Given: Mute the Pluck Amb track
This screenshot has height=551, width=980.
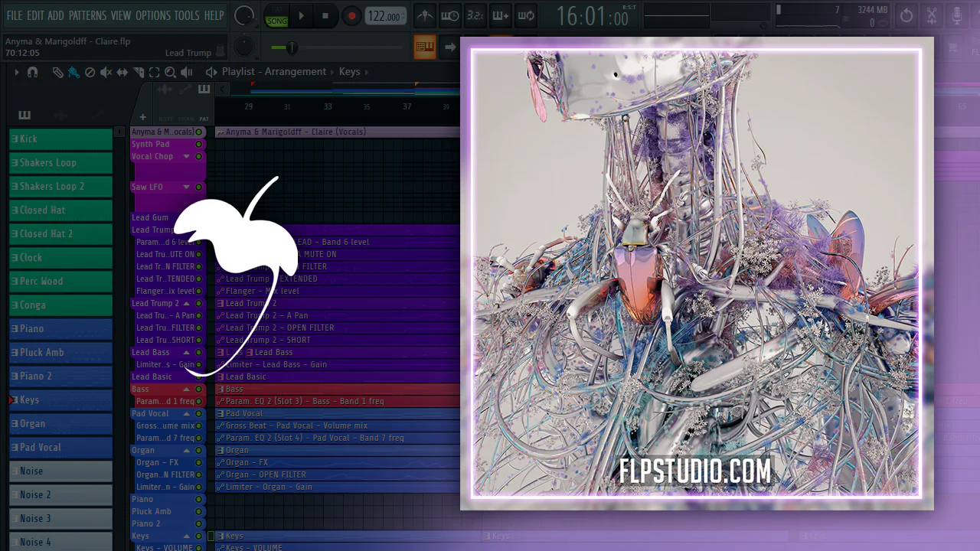Looking at the screenshot, I should [x=199, y=511].
